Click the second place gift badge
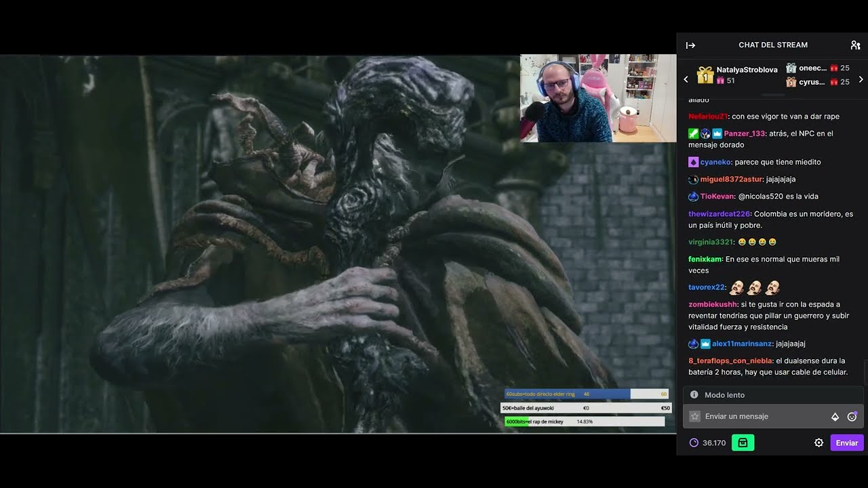 (x=791, y=68)
